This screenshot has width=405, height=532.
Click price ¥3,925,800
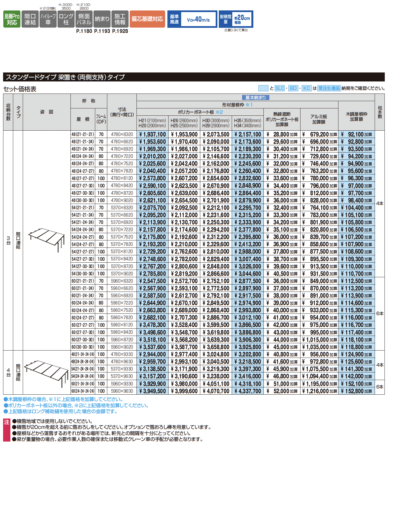pyautogui.click(x=248, y=347)
